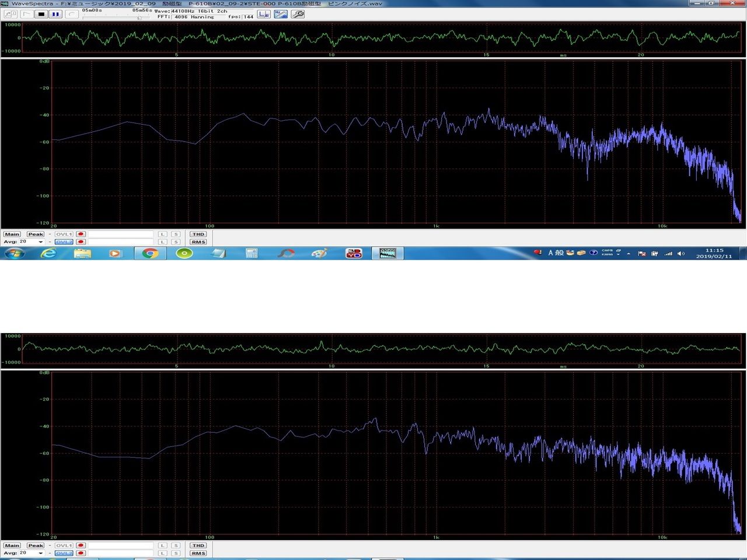Open the paint palette app on the taskbar
The width and height of the screenshot is (747, 560).
tap(319, 253)
